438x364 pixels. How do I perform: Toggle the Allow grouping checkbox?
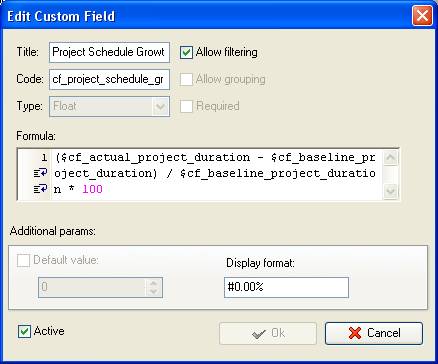(x=186, y=79)
